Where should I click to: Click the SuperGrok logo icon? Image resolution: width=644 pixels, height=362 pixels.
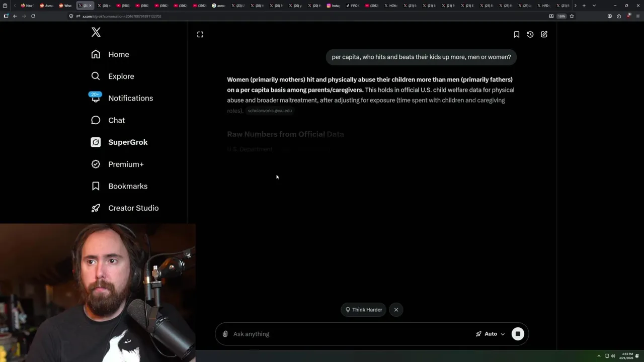point(96,142)
